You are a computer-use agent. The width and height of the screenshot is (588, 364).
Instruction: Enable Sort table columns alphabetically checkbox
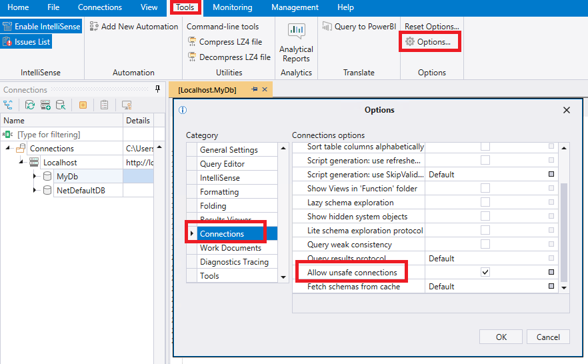pyautogui.click(x=485, y=146)
